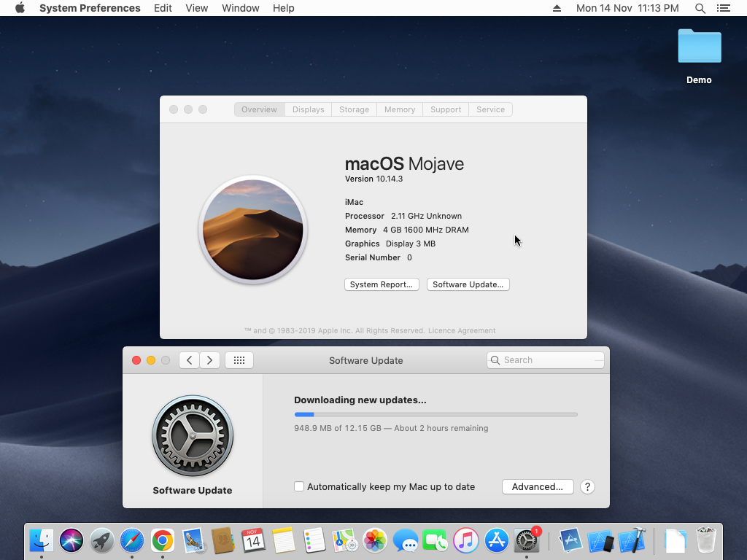The image size is (747, 560).
Task: Launch Google Chrome from the Dock
Action: click(163, 540)
